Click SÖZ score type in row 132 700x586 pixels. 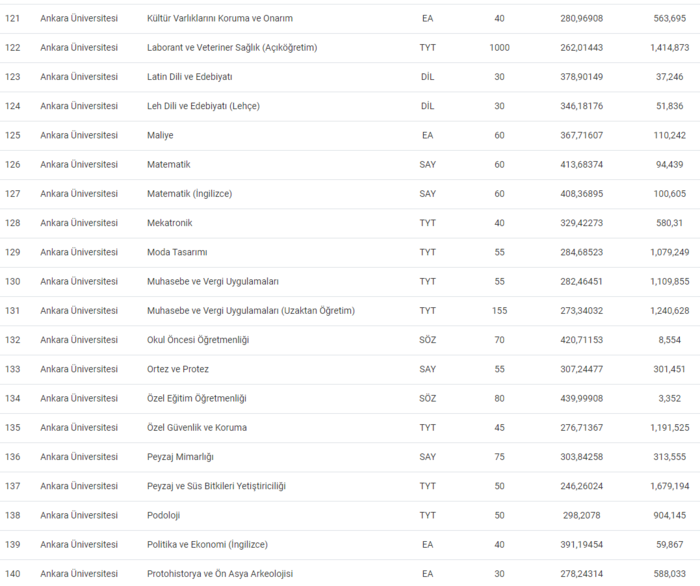pos(427,340)
